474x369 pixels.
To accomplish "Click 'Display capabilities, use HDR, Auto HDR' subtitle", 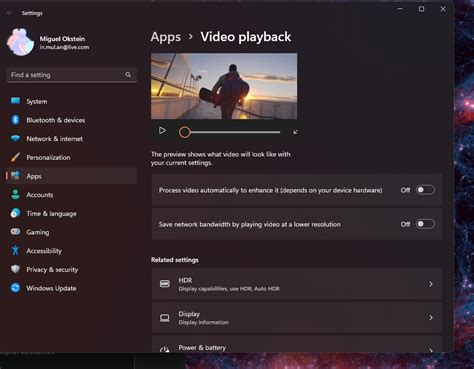I will (229, 289).
